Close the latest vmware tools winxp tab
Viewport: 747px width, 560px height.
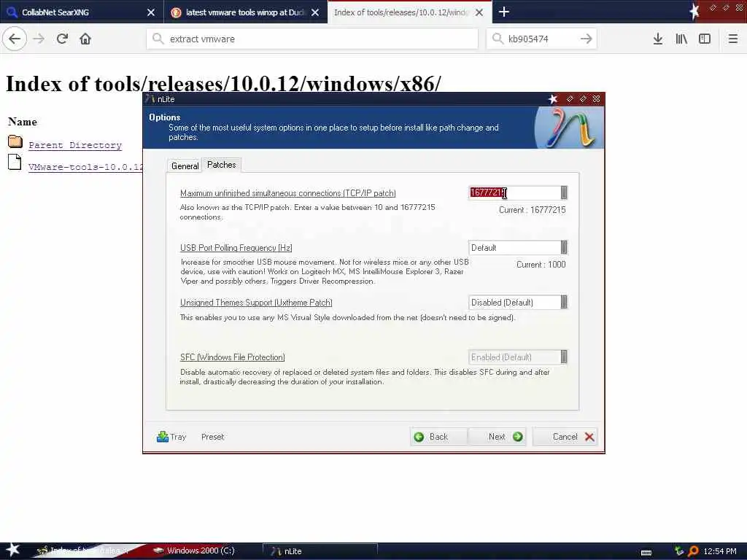tap(315, 12)
